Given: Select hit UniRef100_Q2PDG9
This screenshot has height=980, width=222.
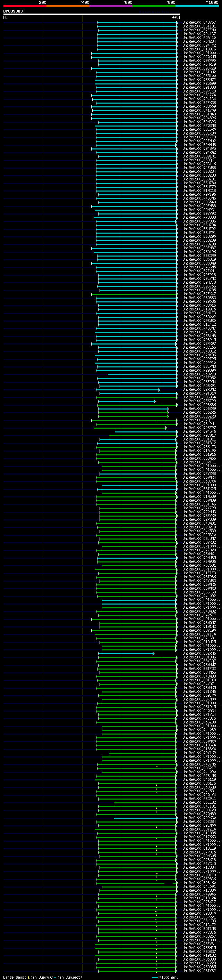Looking at the screenshot, I should click(199, 520).
